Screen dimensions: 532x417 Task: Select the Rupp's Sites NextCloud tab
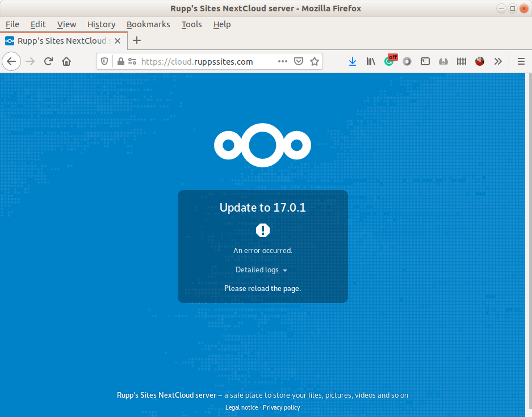[64, 41]
